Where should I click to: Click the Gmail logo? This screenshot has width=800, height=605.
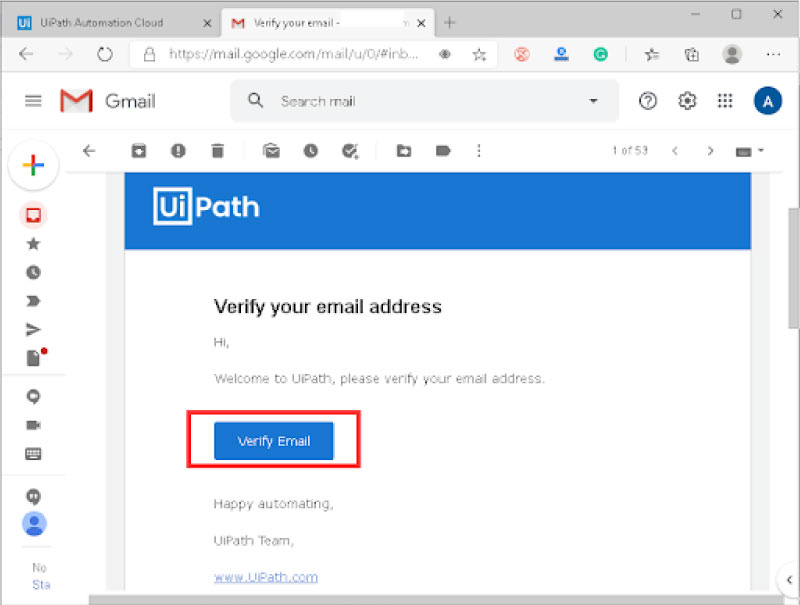(108, 101)
